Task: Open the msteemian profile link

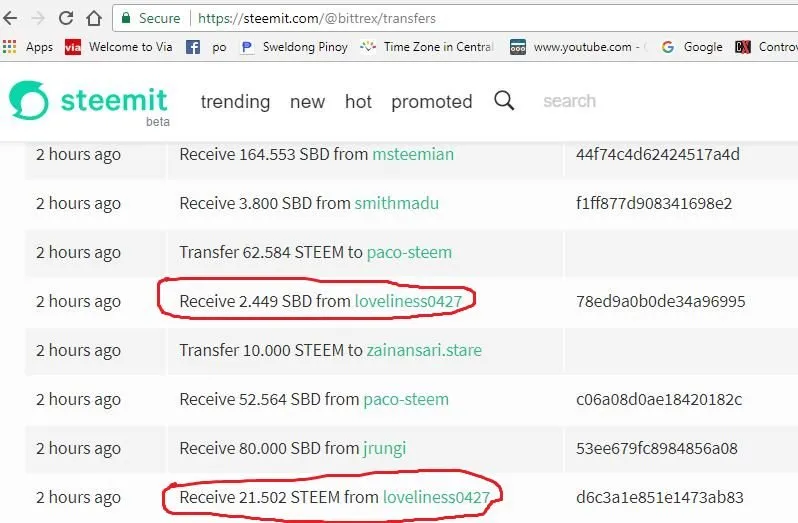Action: click(413, 154)
